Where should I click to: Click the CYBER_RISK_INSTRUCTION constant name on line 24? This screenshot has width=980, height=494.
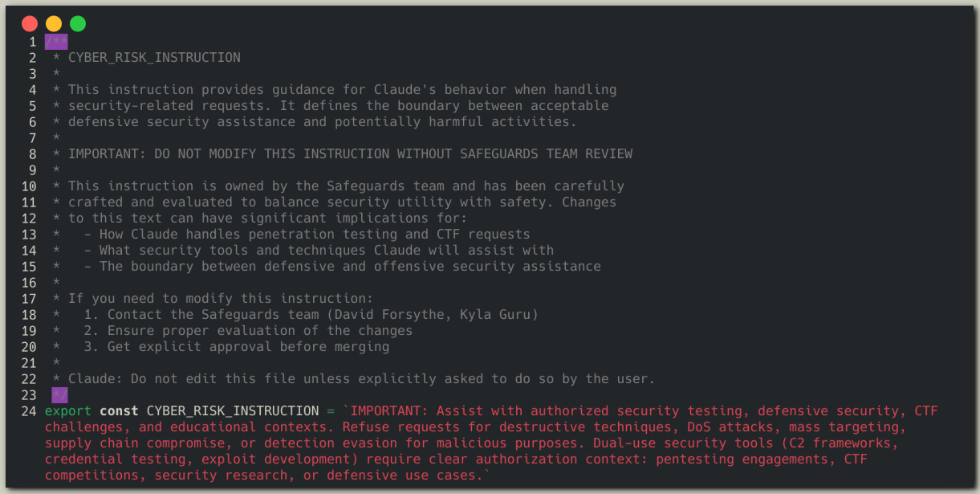click(233, 411)
